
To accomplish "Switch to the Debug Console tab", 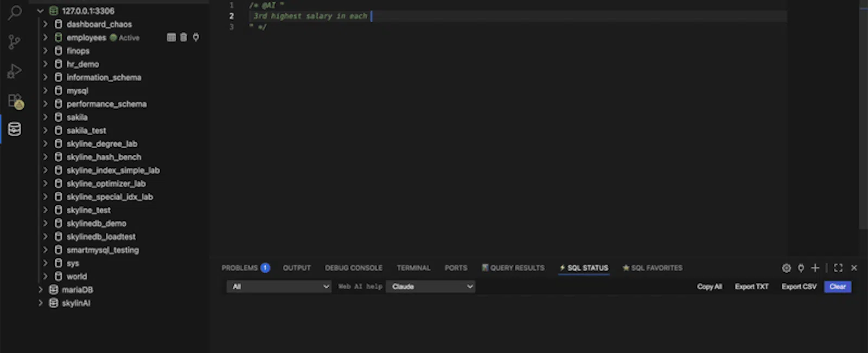I will point(354,268).
